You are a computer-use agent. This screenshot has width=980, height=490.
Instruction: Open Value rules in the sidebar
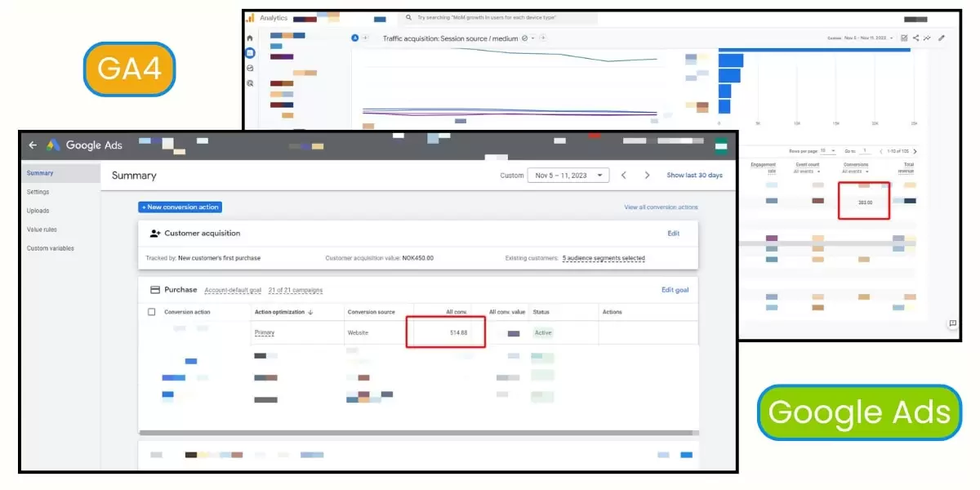42,229
